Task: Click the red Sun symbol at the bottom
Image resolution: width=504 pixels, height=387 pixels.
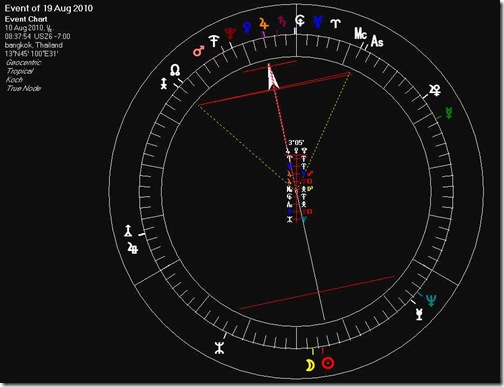Action: point(328,363)
